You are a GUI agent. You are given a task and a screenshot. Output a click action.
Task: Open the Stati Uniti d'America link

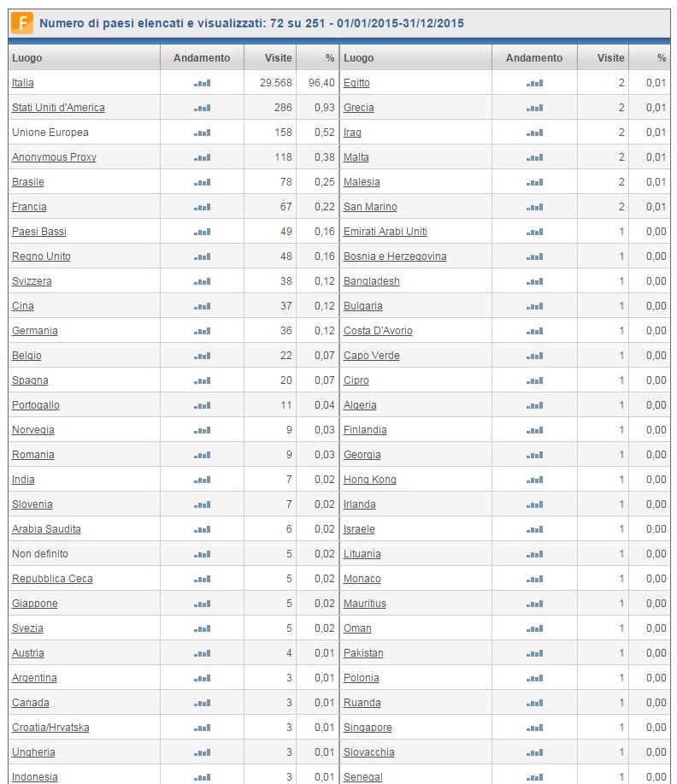[58, 108]
